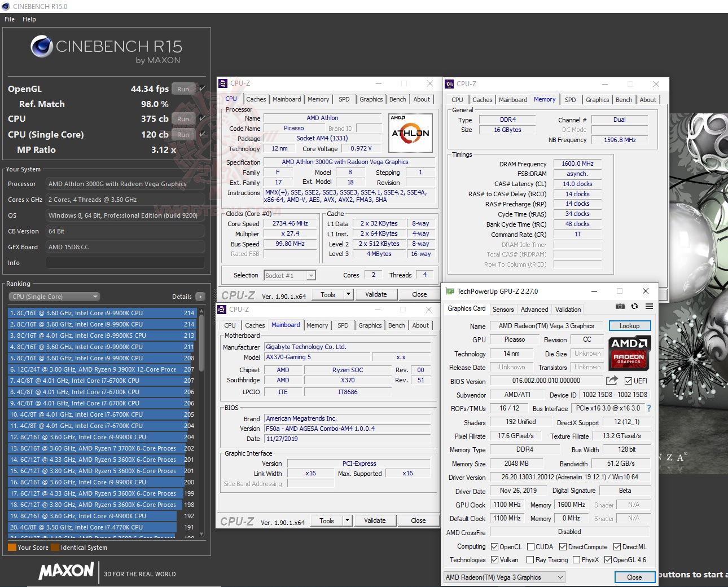
Task: Click the Cinebench R15.0 title bar icon
Action: coord(6,6)
